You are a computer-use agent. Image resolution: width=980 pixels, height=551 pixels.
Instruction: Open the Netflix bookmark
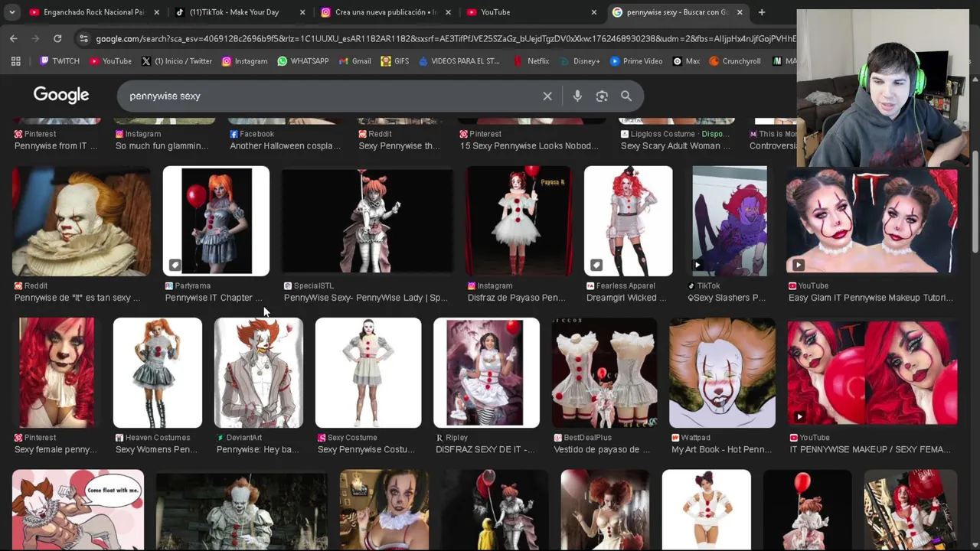(531, 61)
